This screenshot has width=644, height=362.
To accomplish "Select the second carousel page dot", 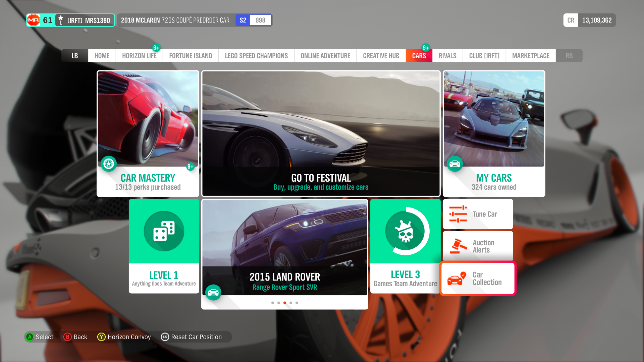I will [x=279, y=303].
